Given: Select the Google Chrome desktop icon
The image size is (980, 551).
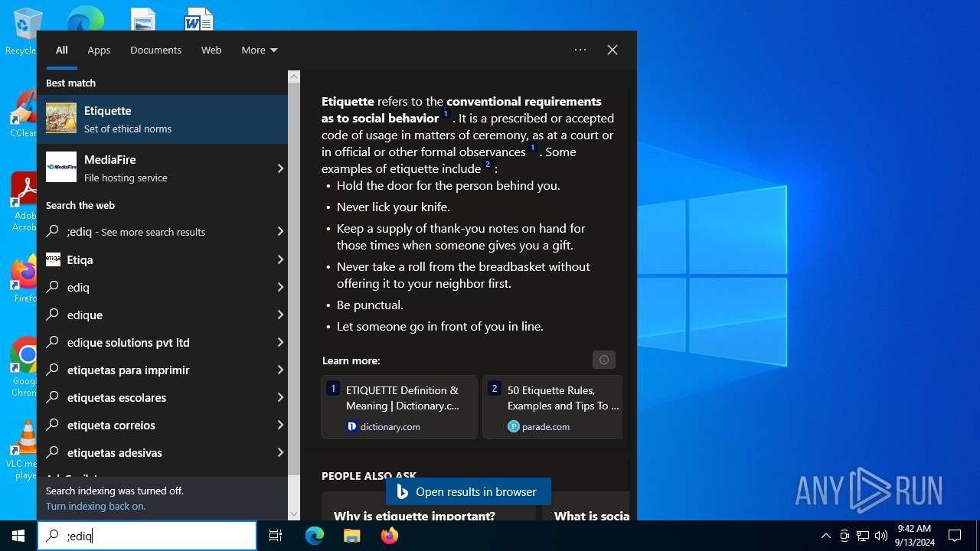Looking at the screenshot, I should coord(24,366).
